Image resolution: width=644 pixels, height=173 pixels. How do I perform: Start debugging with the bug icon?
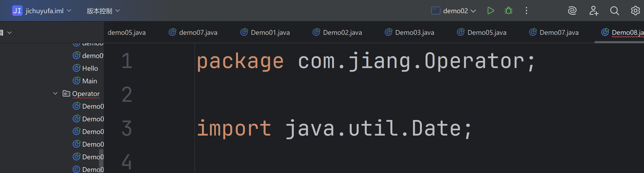click(x=509, y=11)
